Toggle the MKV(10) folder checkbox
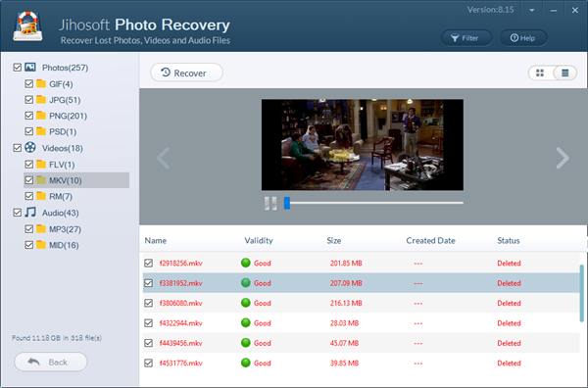The width and height of the screenshot is (588, 388). coord(28,180)
